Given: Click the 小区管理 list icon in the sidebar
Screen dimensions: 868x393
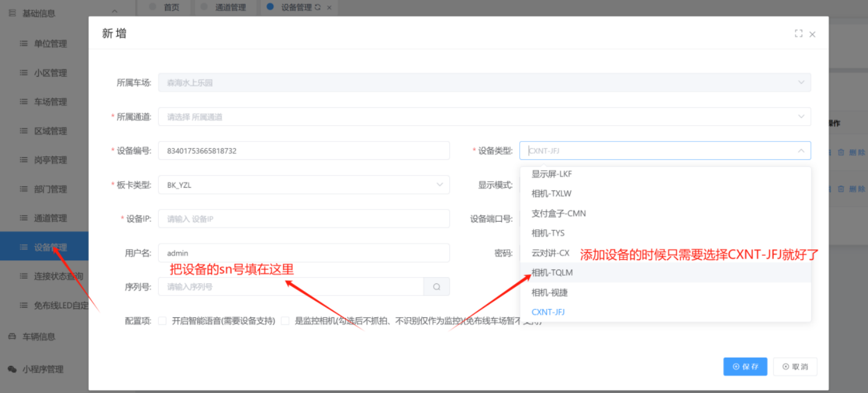Looking at the screenshot, I should [x=24, y=73].
